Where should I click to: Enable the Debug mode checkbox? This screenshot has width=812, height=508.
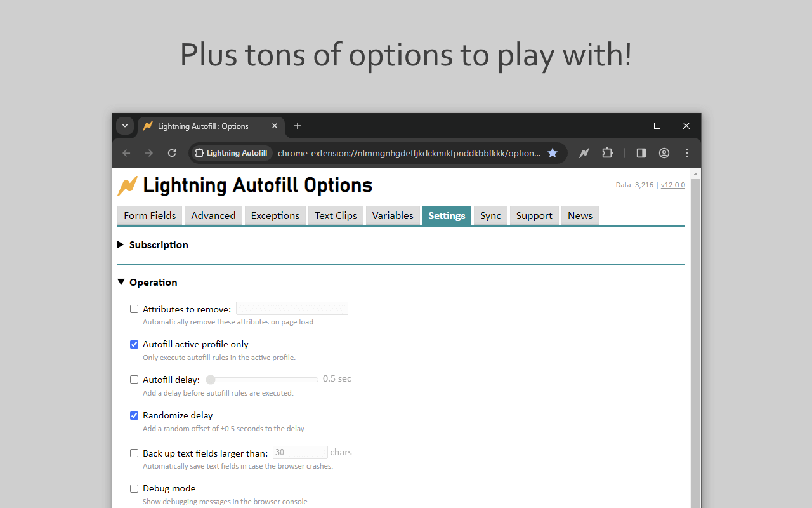(134, 488)
